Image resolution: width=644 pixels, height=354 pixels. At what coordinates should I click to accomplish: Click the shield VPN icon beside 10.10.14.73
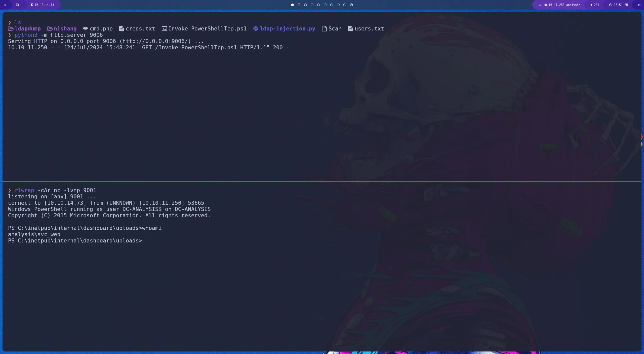(32, 5)
